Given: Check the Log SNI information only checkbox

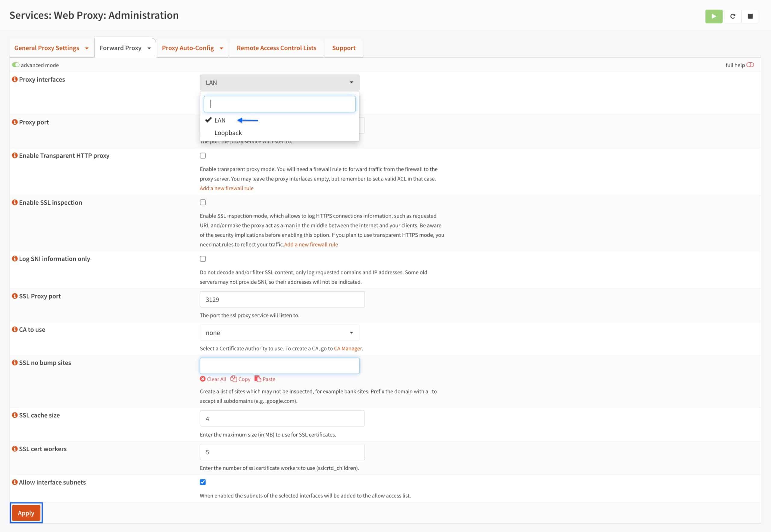Looking at the screenshot, I should click(203, 259).
